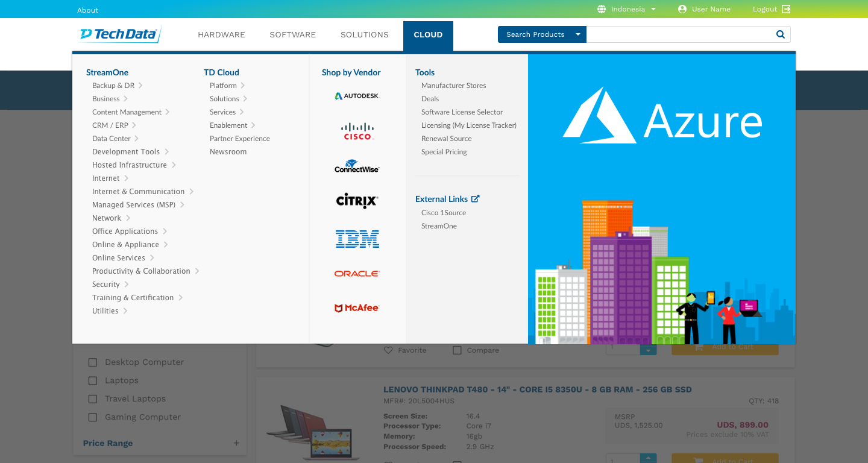Image resolution: width=868 pixels, height=463 pixels.
Task: Select Security in StreamOne menu
Action: 106,285
